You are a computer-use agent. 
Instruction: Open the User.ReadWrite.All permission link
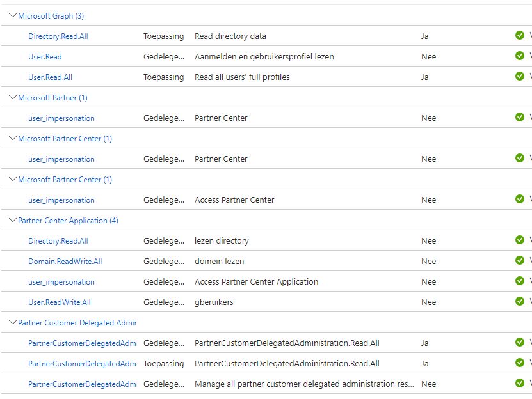click(60, 302)
